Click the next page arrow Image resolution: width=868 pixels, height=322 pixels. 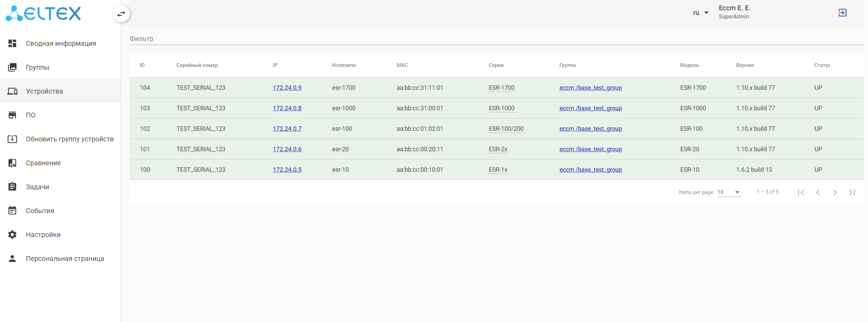835,192
